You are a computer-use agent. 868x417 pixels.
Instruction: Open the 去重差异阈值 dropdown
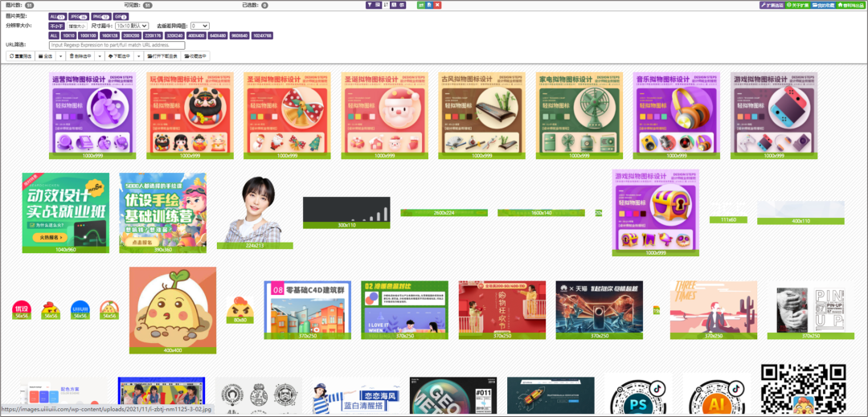click(199, 26)
